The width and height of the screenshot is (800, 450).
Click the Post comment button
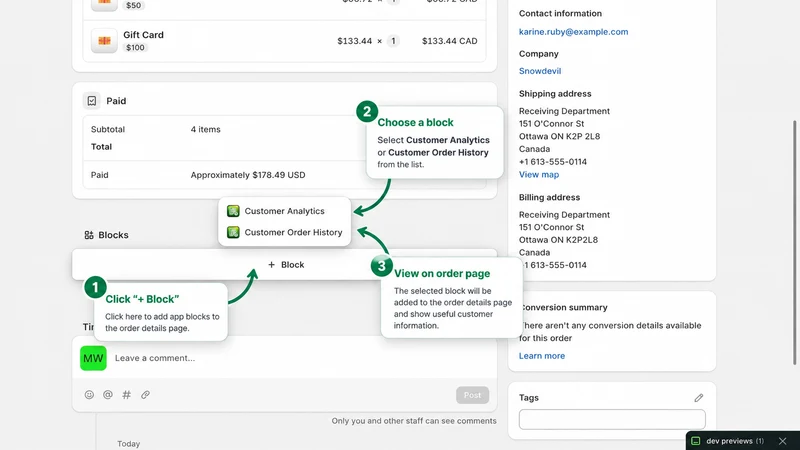coord(472,395)
